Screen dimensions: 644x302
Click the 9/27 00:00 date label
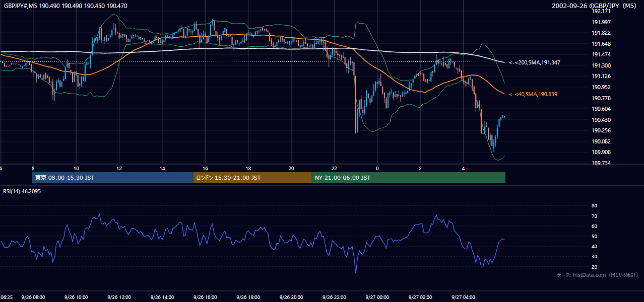click(377, 297)
